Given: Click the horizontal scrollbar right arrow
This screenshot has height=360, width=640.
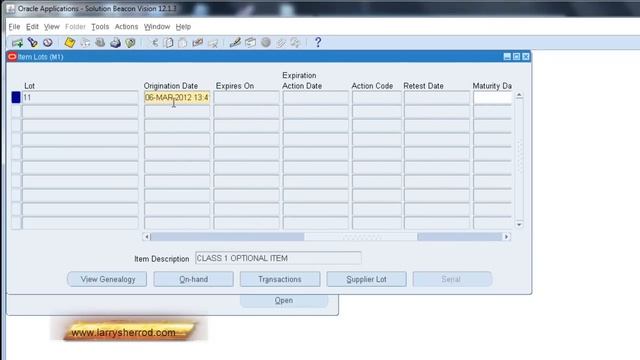Looking at the screenshot, I should tap(507, 237).
